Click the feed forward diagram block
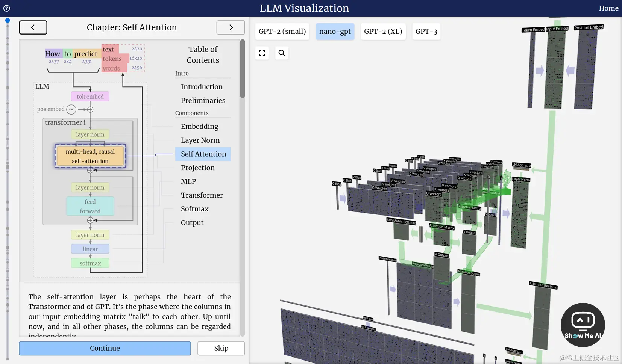The height and width of the screenshot is (364, 622). [x=90, y=206]
